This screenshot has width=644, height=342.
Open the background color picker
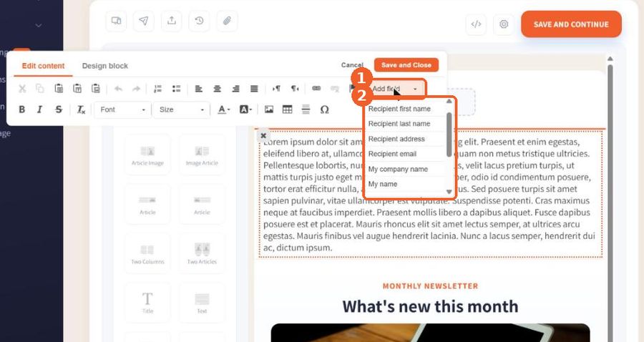[245, 109]
